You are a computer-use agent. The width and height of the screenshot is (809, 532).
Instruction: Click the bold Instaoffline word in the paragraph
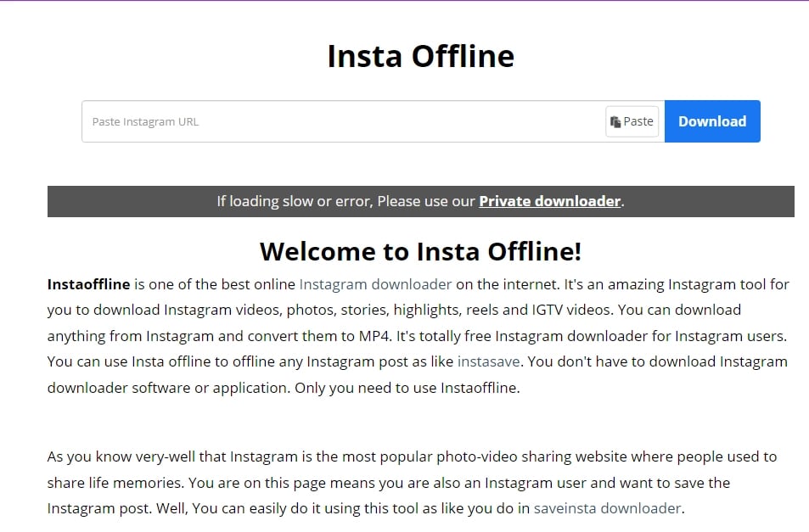(88, 284)
